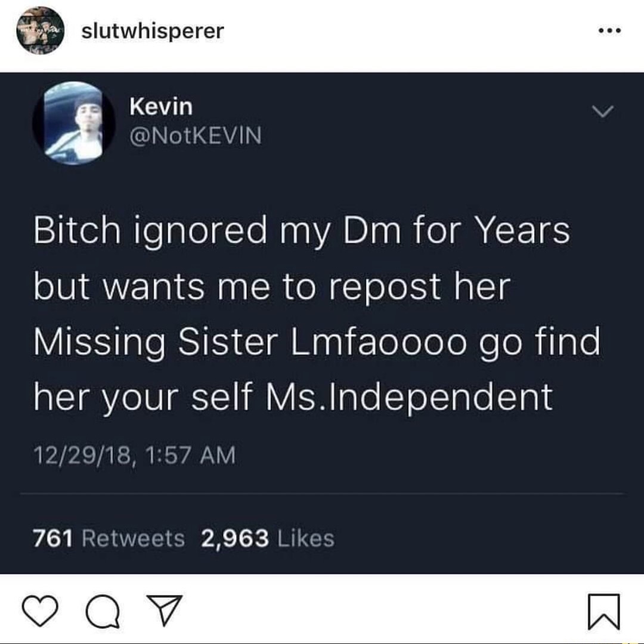Show the 761 retweets count
644x644 pixels.
tap(53, 538)
